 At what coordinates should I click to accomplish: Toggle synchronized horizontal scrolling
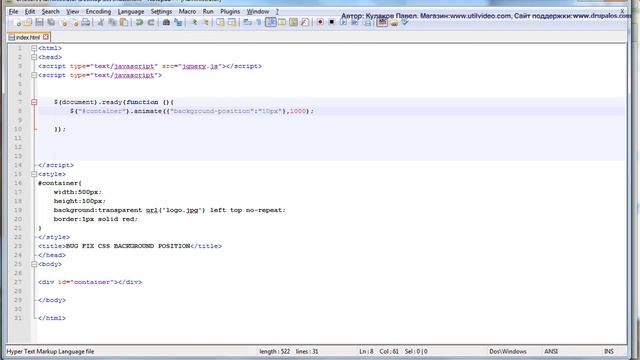pyautogui.click(x=232, y=22)
